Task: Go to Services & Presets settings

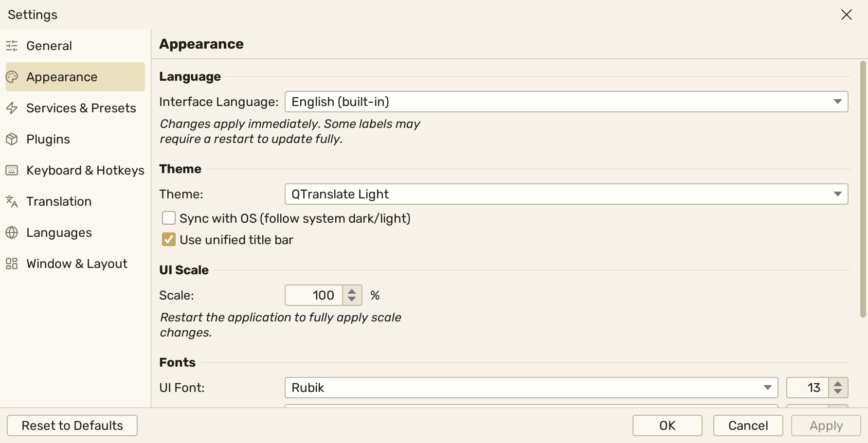Action: click(x=75, y=108)
